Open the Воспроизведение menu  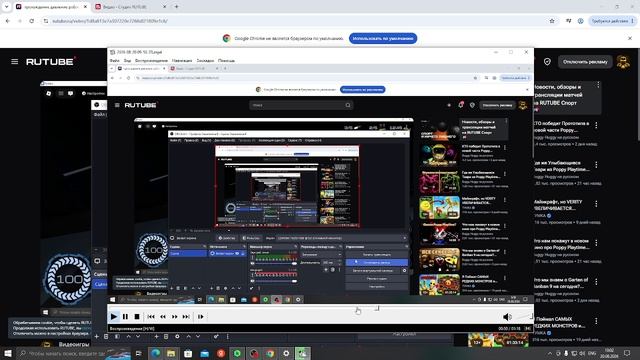coord(151,60)
